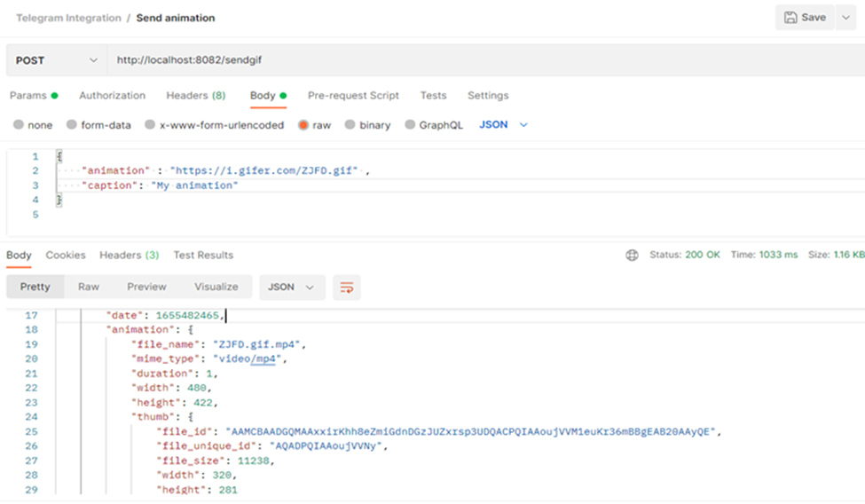Screen dimensions: 865x504
Task: Select the GraphQL body radio button
Action: 411,125
